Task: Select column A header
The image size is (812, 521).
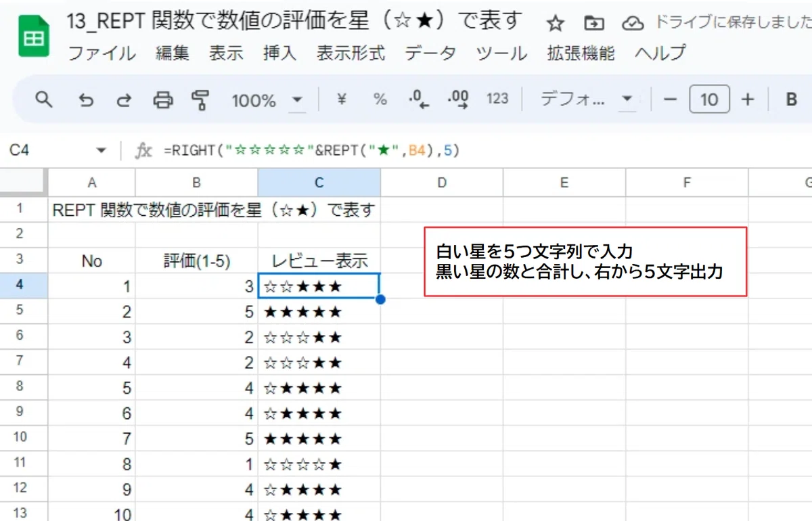Action: (92, 183)
